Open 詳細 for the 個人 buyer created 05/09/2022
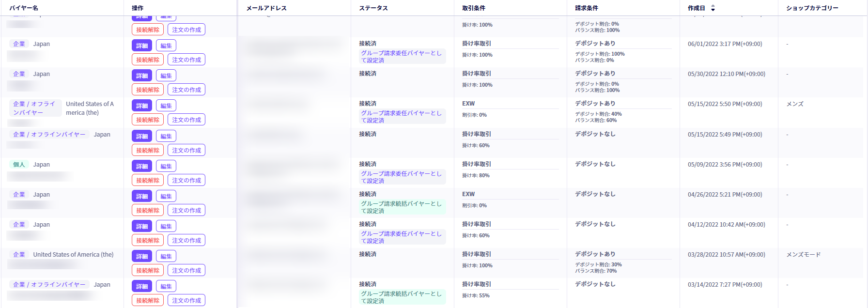The width and height of the screenshot is (868, 308). coord(142,166)
